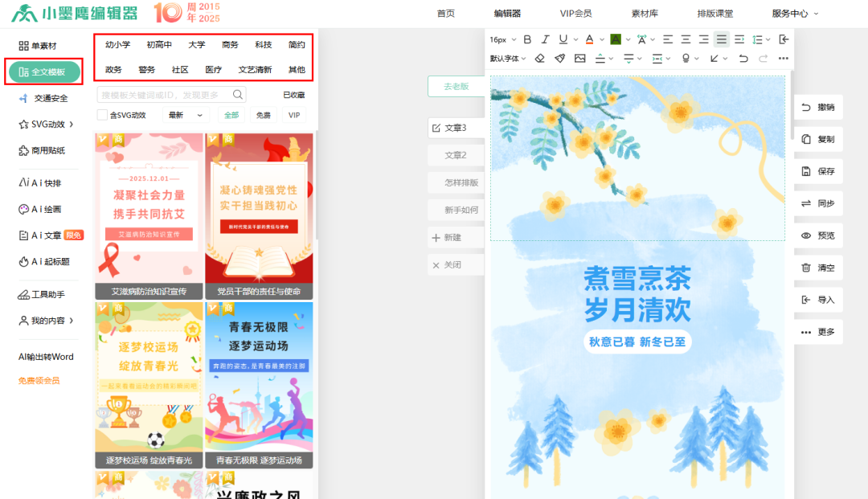Open the VIP会员 menu item
868x499 pixels.
[x=575, y=14]
